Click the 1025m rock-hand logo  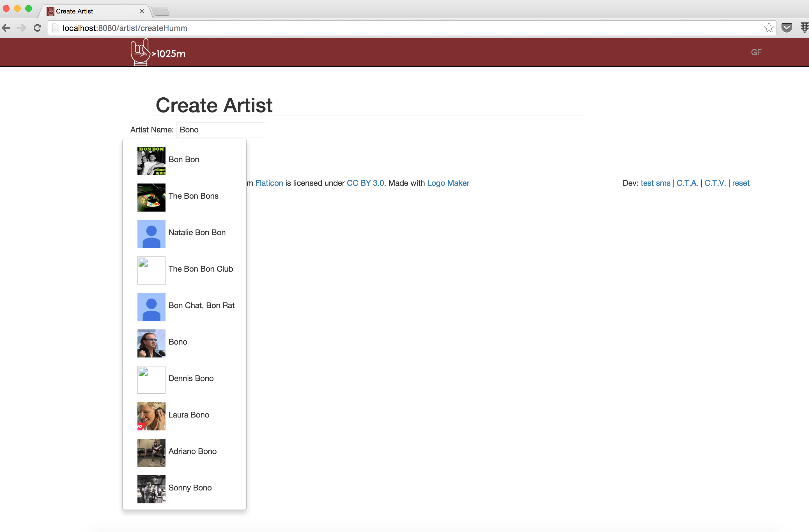click(x=158, y=52)
